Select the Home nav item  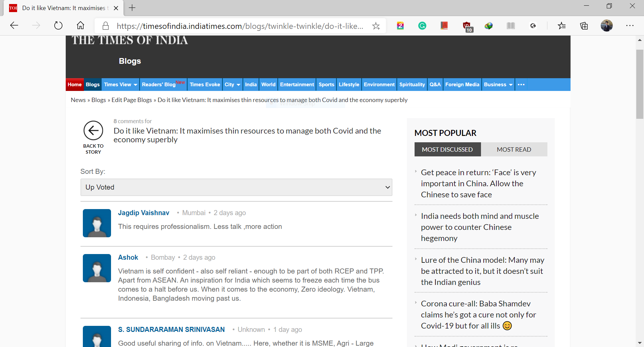(x=74, y=85)
